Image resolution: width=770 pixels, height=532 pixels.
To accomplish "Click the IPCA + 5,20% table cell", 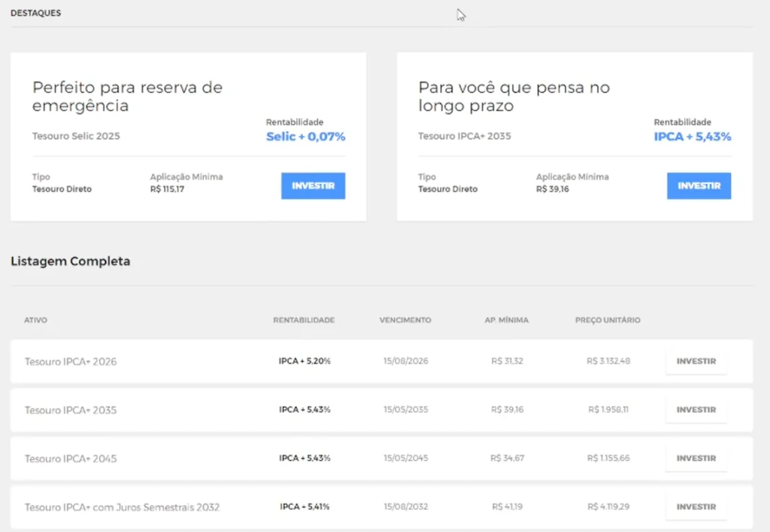I will tap(305, 361).
